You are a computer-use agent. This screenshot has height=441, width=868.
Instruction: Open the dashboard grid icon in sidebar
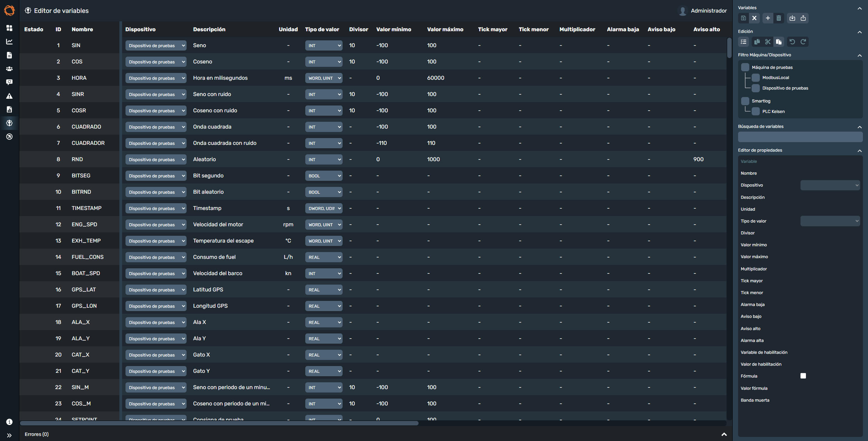pyautogui.click(x=9, y=28)
